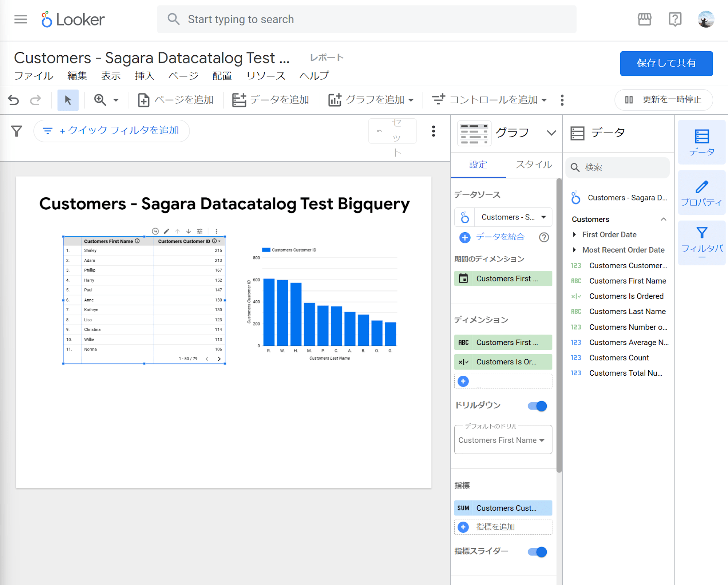This screenshot has height=585, width=728.
Task: Click the 保存して共有 button
Action: pos(666,63)
